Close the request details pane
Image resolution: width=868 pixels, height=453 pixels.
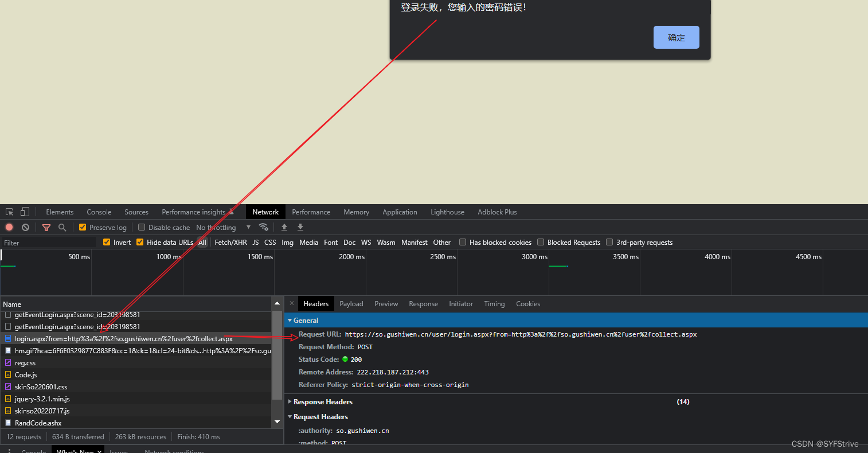click(x=291, y=303)
